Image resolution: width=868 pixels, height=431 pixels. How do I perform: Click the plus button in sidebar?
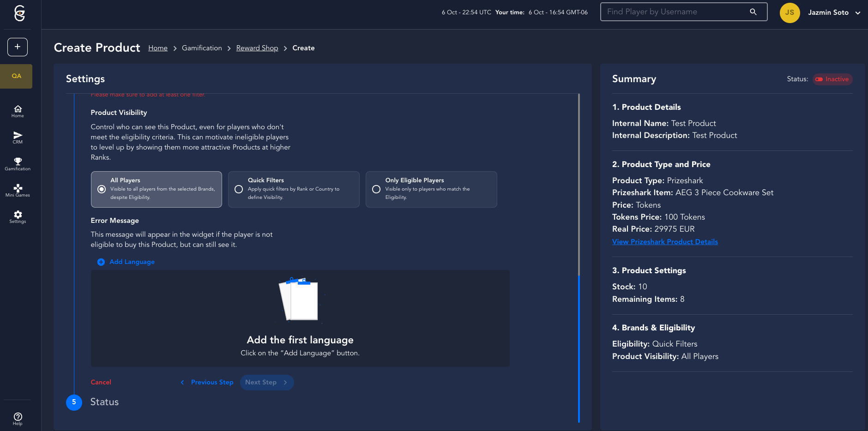click(x=18, y=47)
